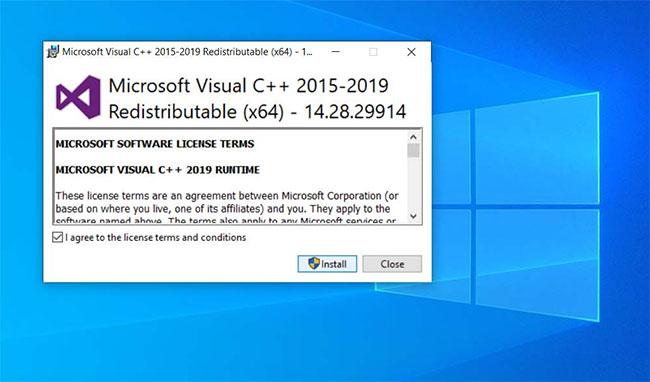650x382 pixels.
Task: Click the 'Microsoft Visual C++ 2015-2019' header line
Action: click(x=248, y=86)
